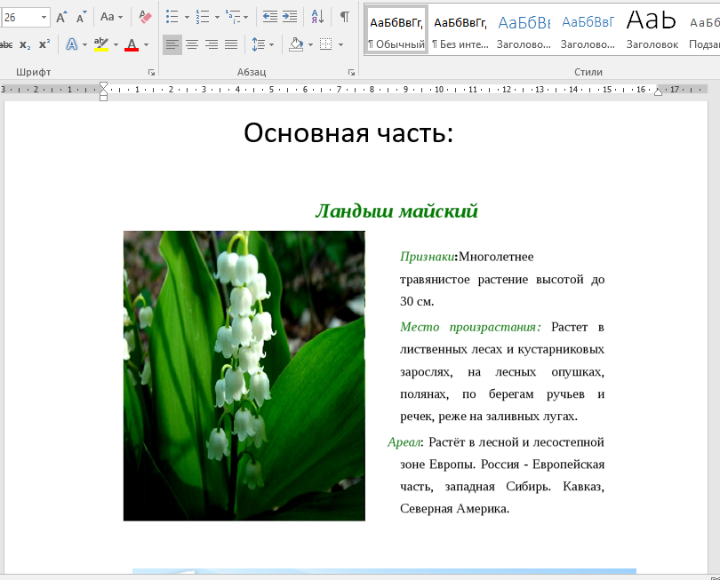Image resolution: width=728 pixels, height=580 pixels.
Task: Sort text alphabetically
Action: pyautogui.click(x=317, y=17)
